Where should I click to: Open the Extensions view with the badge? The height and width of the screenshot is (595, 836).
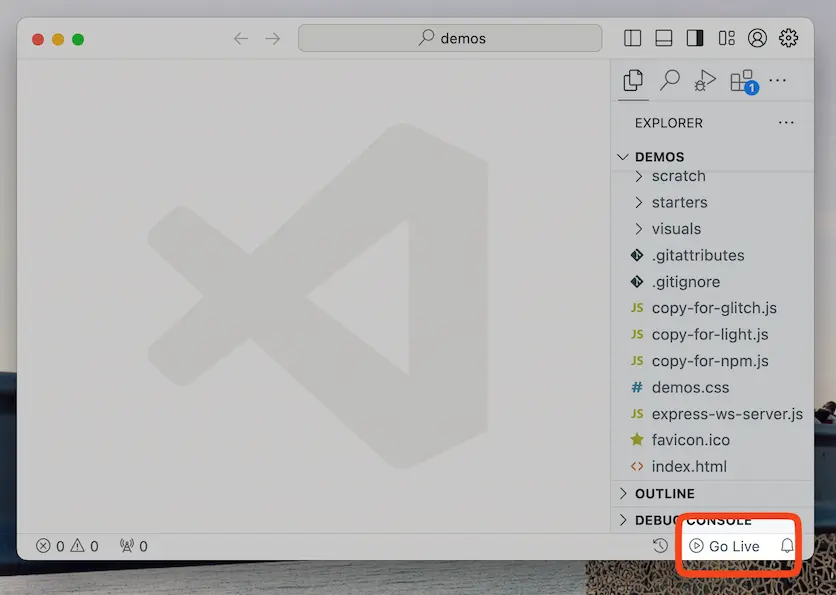click(x=740, y=81)
